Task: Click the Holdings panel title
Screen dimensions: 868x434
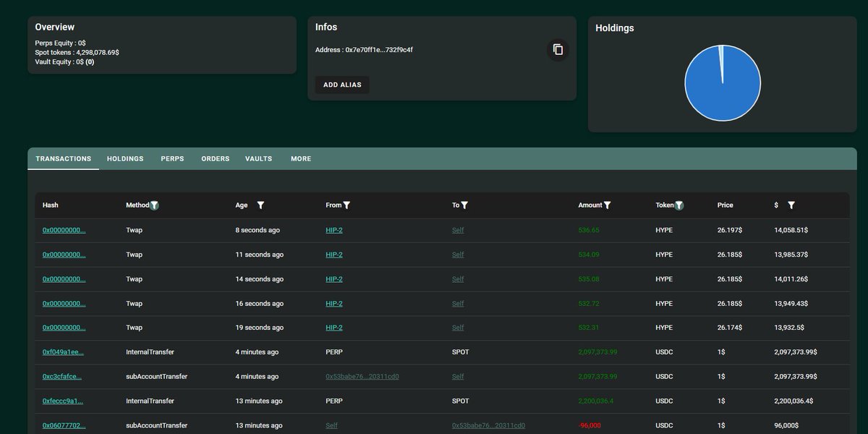Action: click(x=615, y=28)
